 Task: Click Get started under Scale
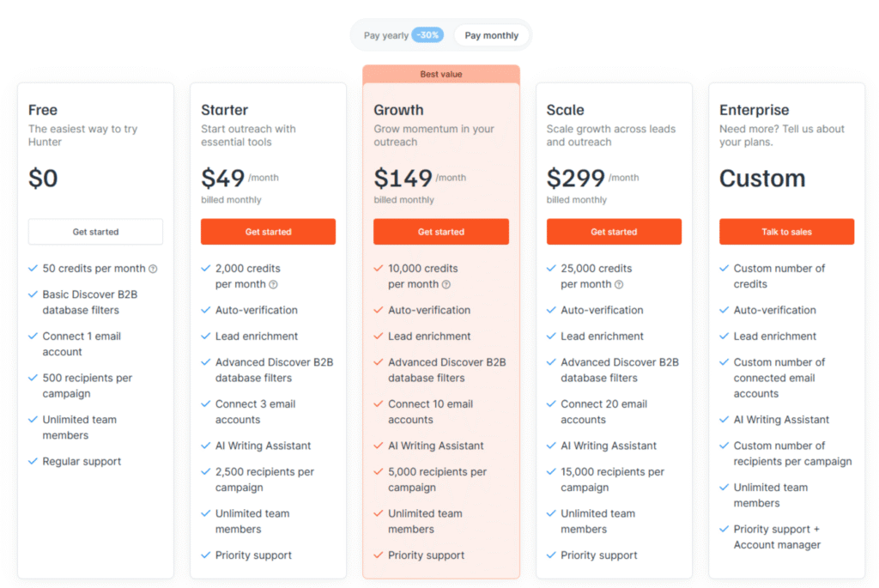point(614,231)
